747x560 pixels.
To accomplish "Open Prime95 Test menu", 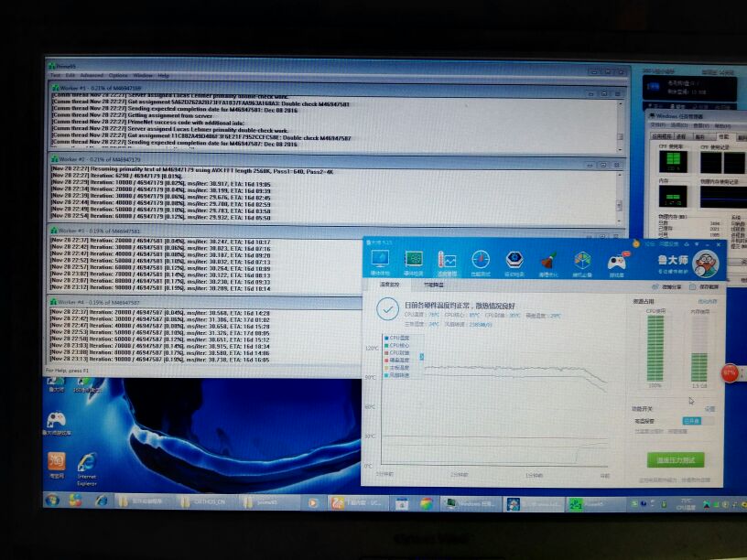I will [x=55, y=75].
